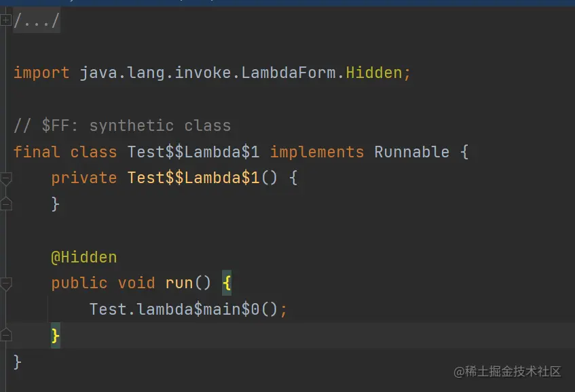
Task: Click fold end marker below constructor
Action: [6, 203]
